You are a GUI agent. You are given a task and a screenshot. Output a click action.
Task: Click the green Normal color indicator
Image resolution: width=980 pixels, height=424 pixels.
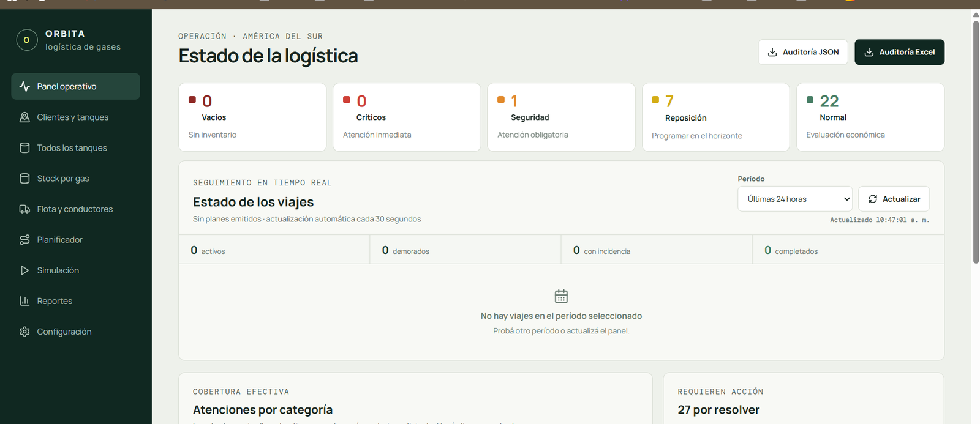click(x=810, y=100)
